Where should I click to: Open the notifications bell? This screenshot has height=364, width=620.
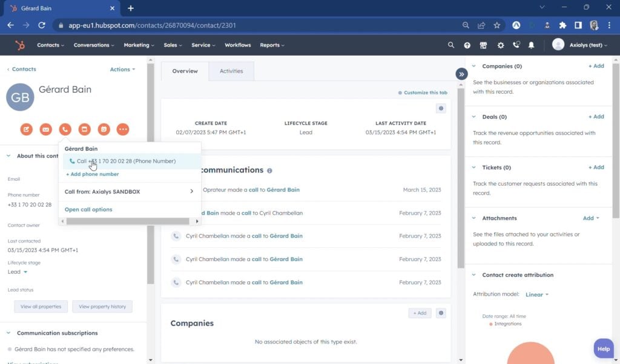pos(532,45)
